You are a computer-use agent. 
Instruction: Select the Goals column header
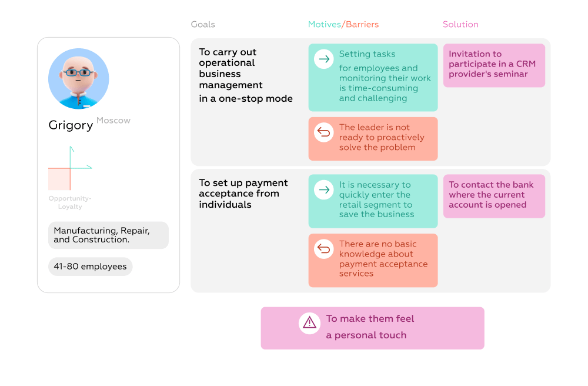click(203, 25)
